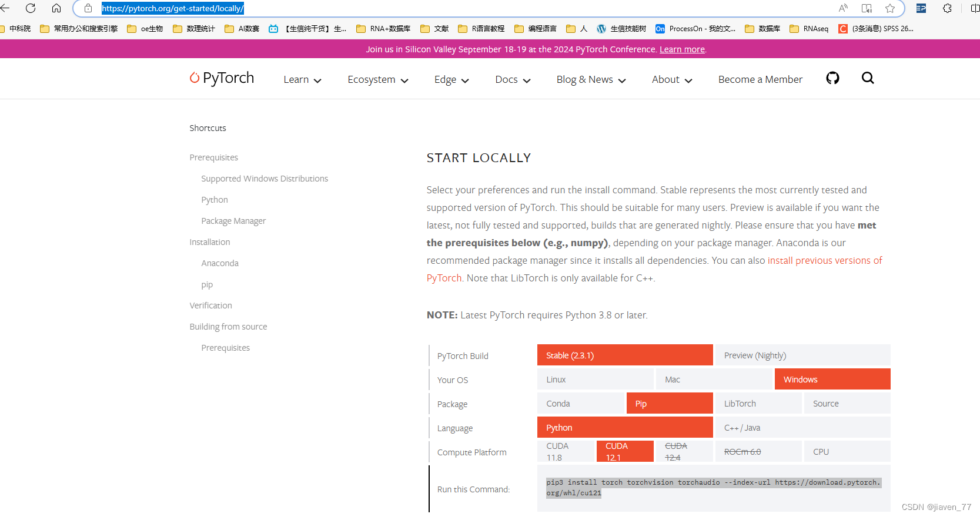980x517 pixels.
Task: Open Become a Member page
Action: [760, 79]
